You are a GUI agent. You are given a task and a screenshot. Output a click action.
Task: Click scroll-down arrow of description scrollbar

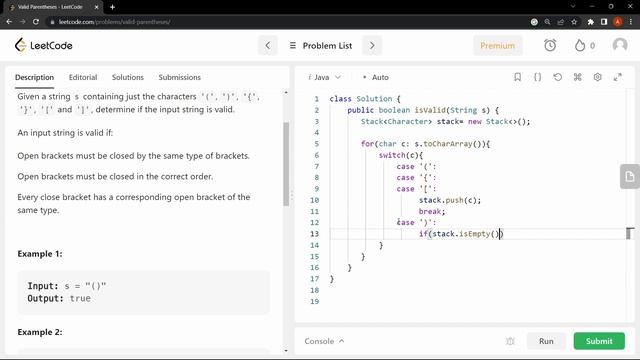(286, 350)
